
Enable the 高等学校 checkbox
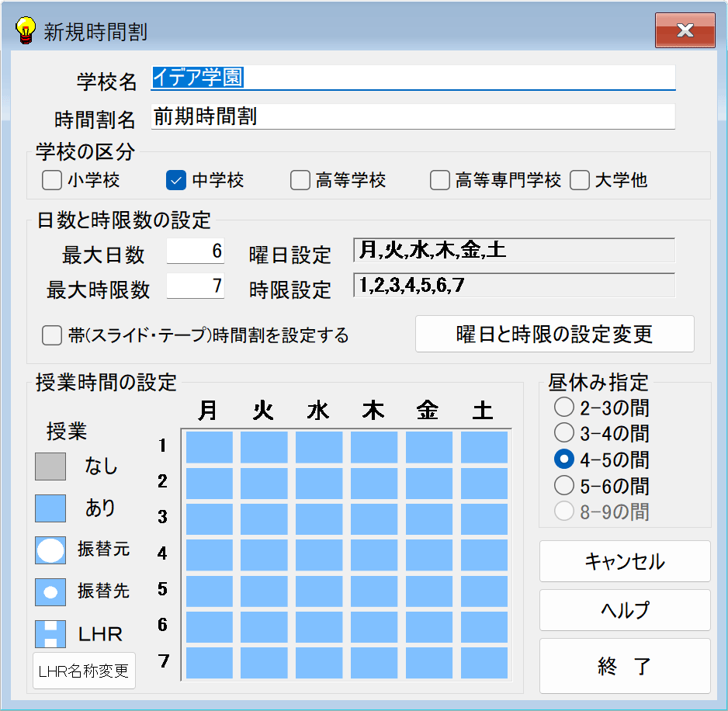(x=300, y=180)
